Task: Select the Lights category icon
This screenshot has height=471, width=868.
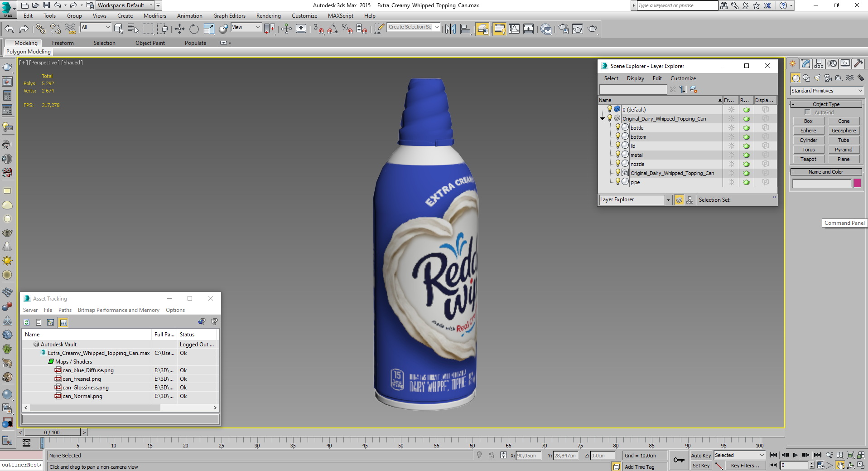Action: (817, 78)
